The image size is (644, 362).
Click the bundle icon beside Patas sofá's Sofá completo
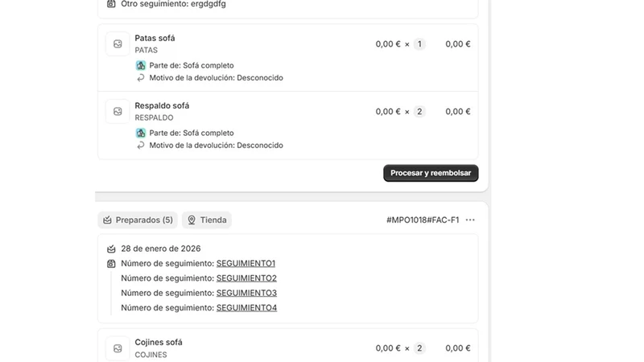141,65
